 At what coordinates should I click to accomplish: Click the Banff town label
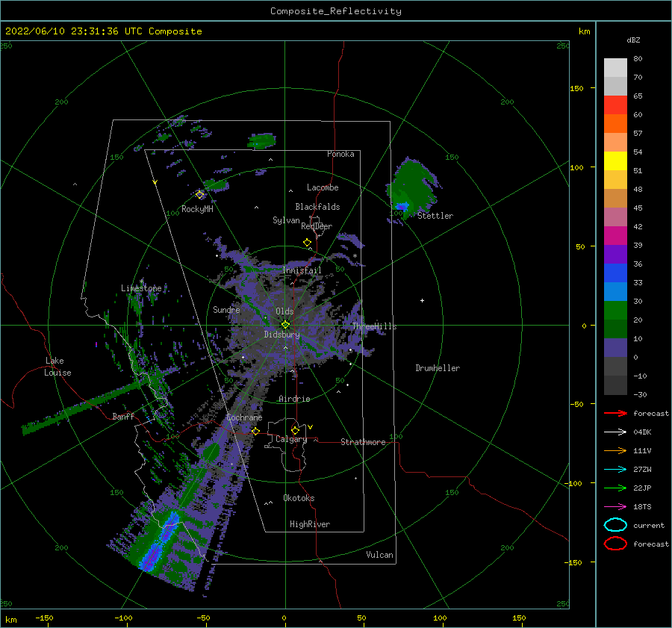123,416
